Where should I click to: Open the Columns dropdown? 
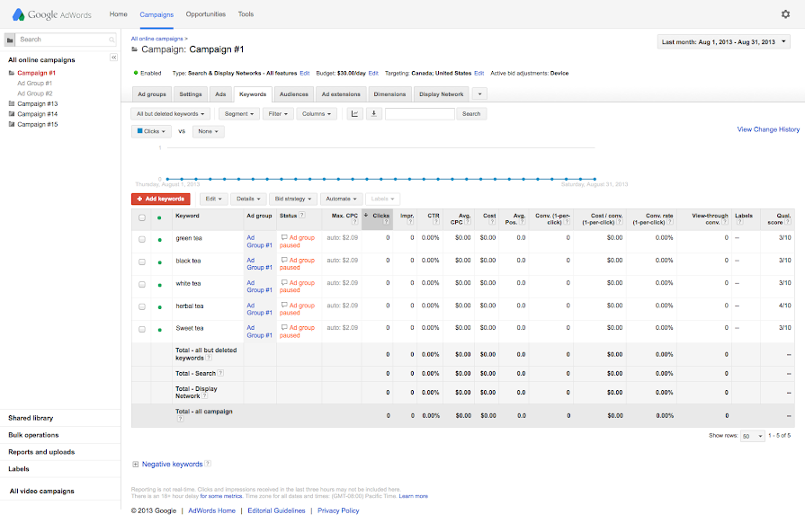coord(317,114)
